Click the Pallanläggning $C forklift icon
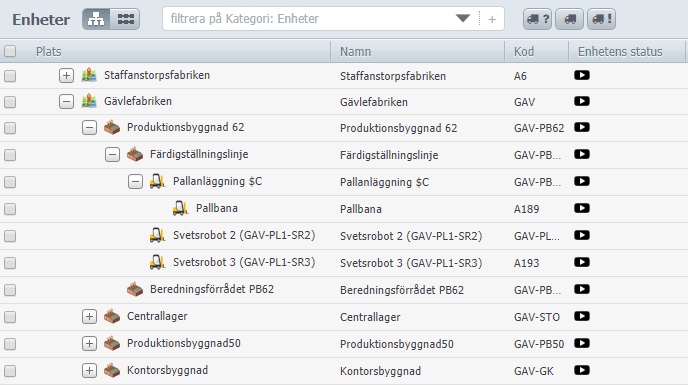The width and height of the screenshot is (688, 385). click(158, 181)
